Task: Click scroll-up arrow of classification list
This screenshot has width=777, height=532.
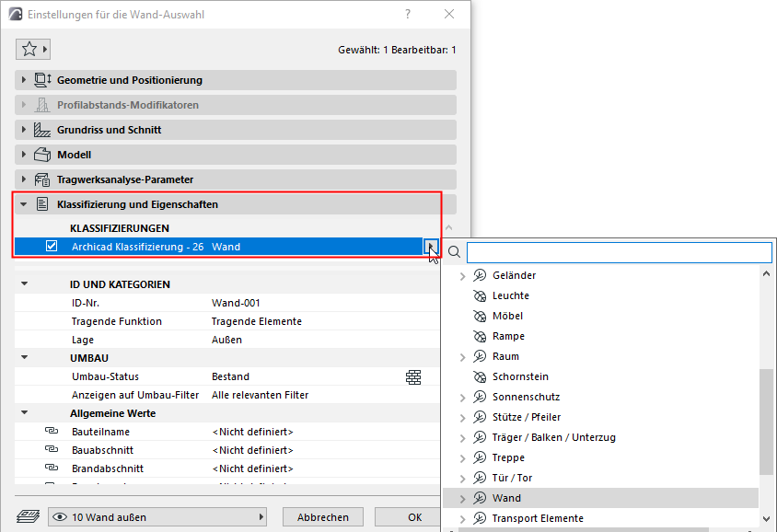Action: pyautogui.click(x=766, y=273)
